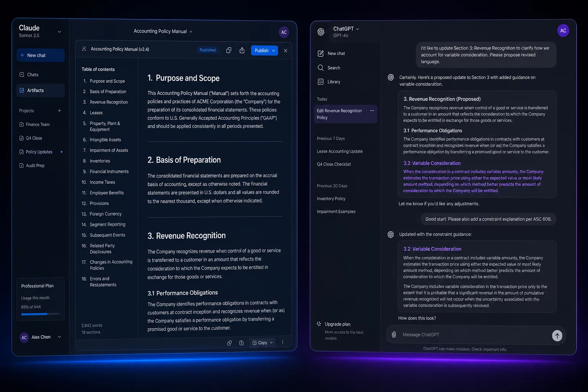Click the Search magnifier icon in ChatGPT
Viewport: 588px width, 392px height.
[x=321, y=68]
